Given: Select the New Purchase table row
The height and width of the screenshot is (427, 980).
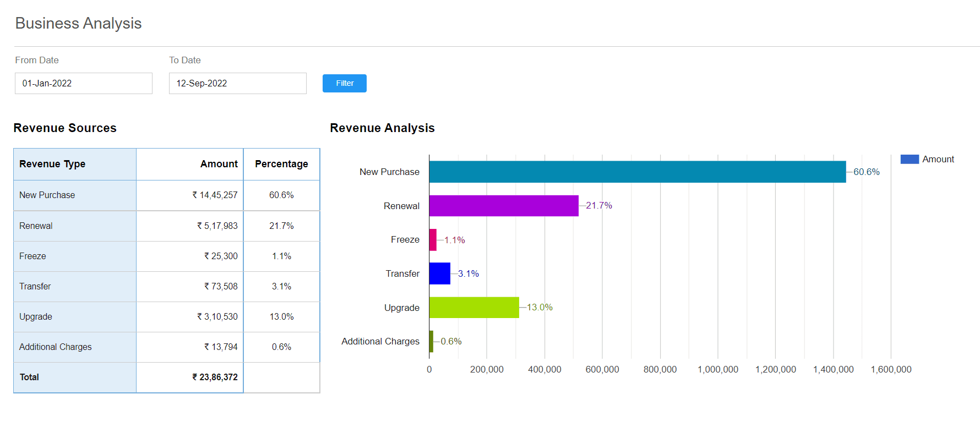Looking at the screenshot, I should (x=167, y=195).
